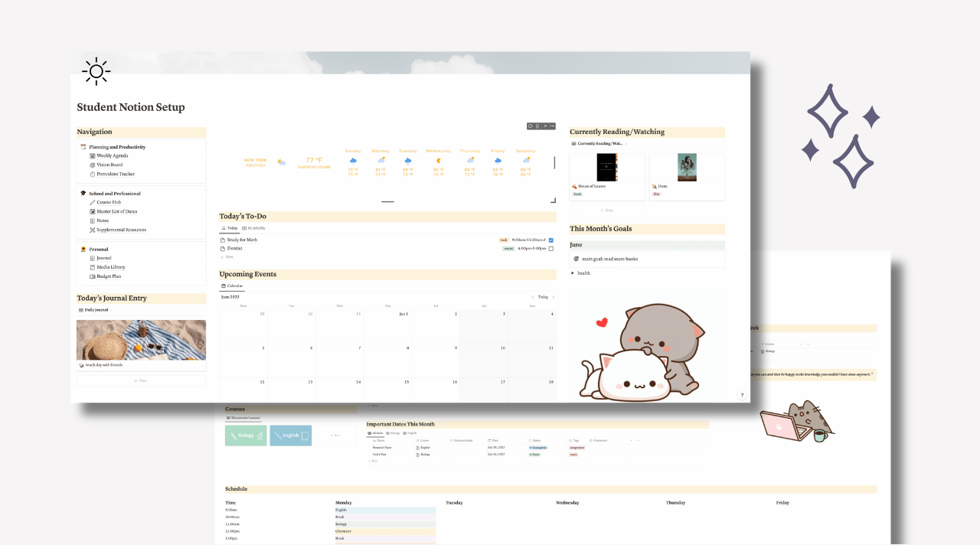Click the sun page icon above the title
Image resolution: width=980 pixels, height=545 pixels.
click(96, 72)
